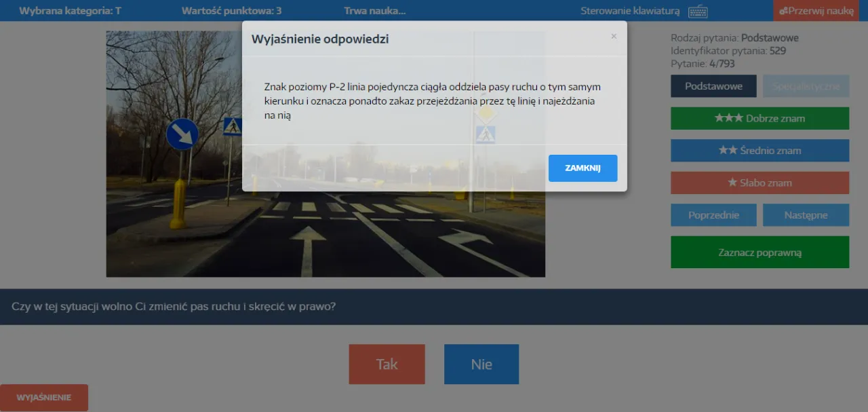868x412 pixels.
Task: Go to the previous question with Poprzednie
Action: 713,215
